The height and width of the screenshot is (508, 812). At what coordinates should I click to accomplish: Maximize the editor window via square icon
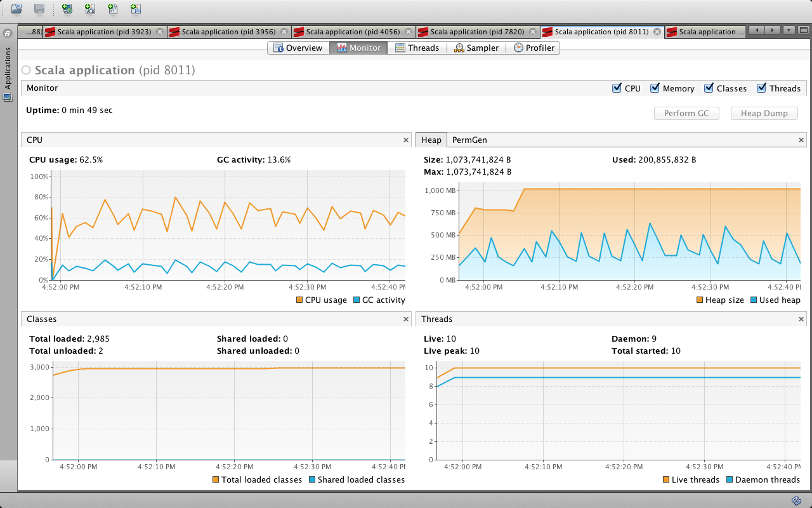coord(804,30)
